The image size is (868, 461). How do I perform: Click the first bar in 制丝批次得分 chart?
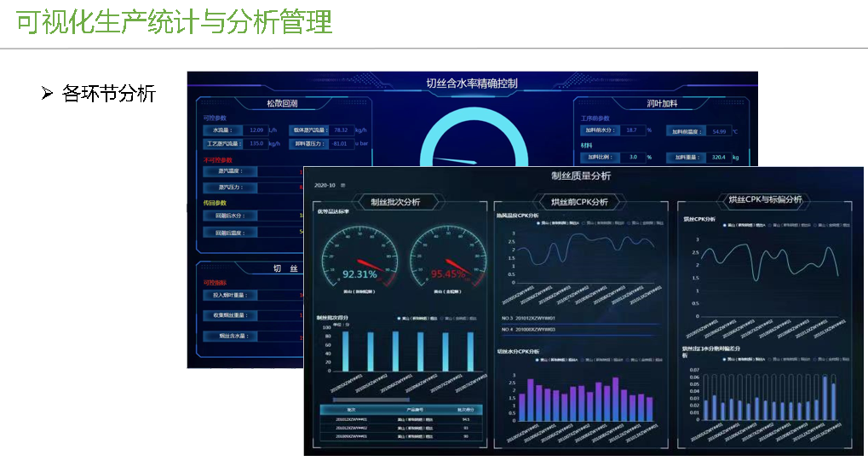(x=345, y=351)
